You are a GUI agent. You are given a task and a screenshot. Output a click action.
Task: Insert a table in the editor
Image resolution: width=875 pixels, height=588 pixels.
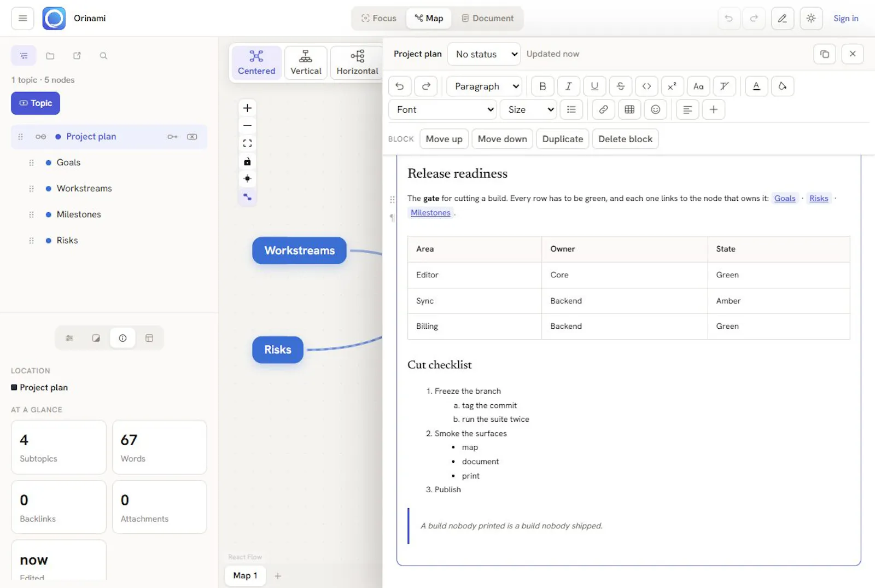[x=629, y=109]
